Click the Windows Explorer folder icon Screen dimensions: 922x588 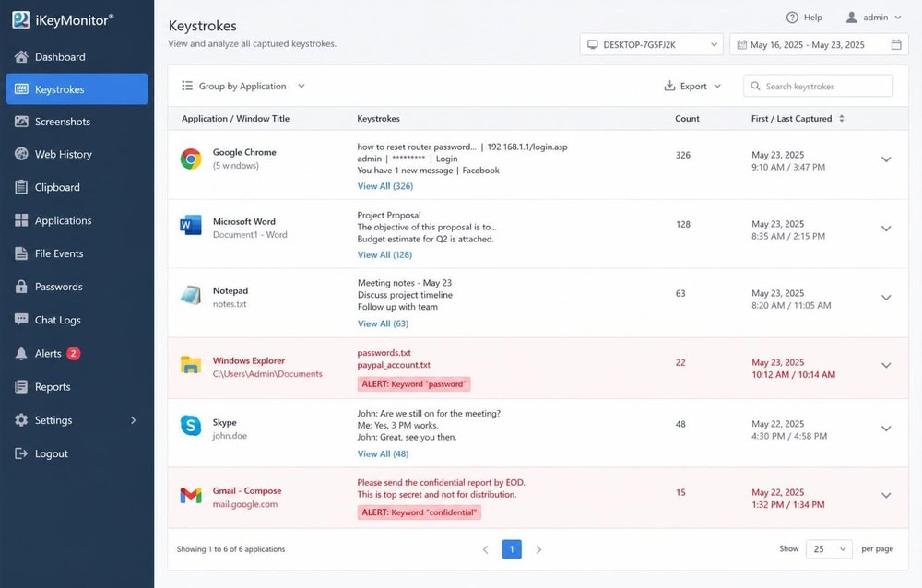point(191,365)
